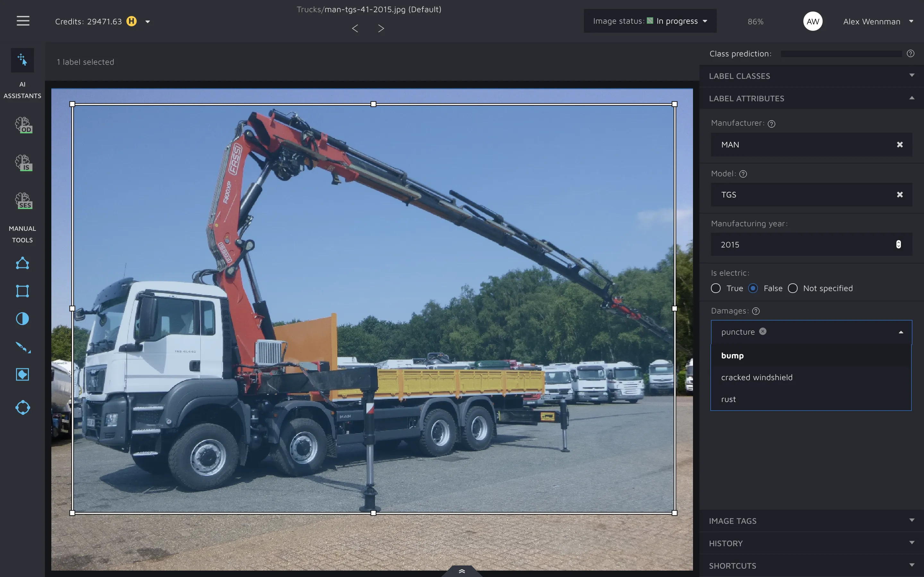Image resolution: width=924 pixels, height=577 pixels.
Task: Clear the MAN manufacturer value
Action: coord(900,145)
